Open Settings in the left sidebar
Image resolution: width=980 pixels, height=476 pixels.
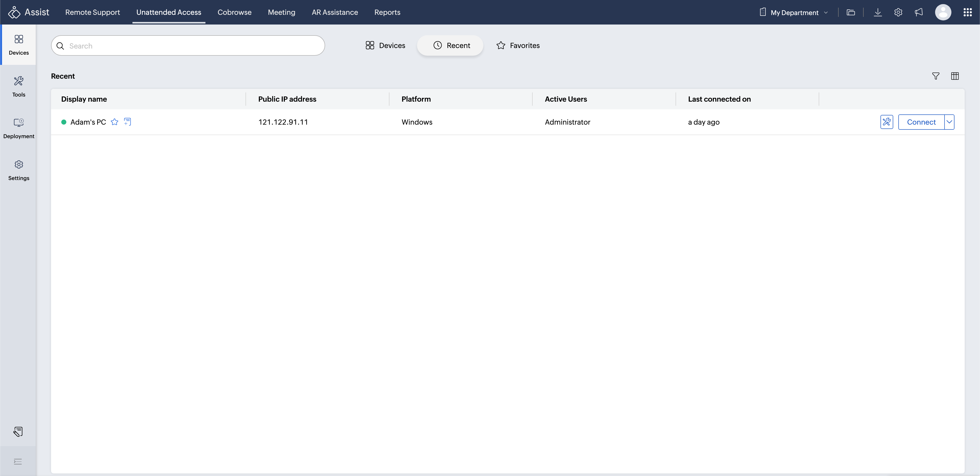pos(18,170)
